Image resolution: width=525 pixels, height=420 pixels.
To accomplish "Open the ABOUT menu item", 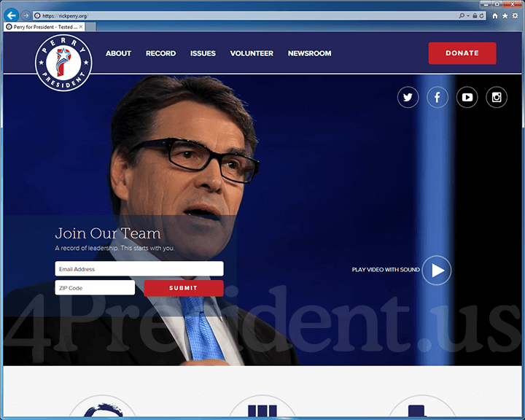I will 118,53.
